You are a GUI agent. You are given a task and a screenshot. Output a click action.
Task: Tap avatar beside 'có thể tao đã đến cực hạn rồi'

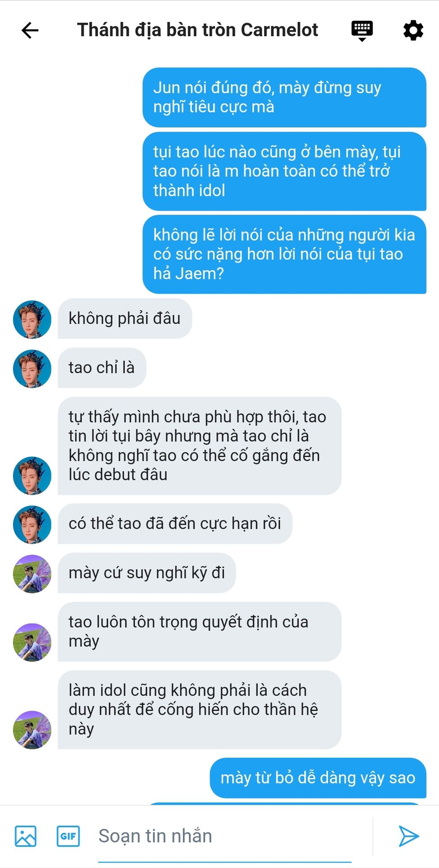pos(32,524)
